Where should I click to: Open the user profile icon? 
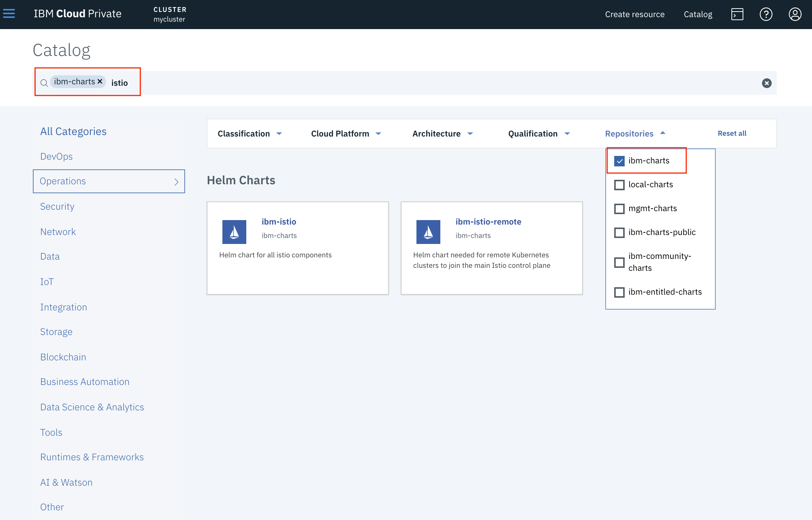(795, 14)
